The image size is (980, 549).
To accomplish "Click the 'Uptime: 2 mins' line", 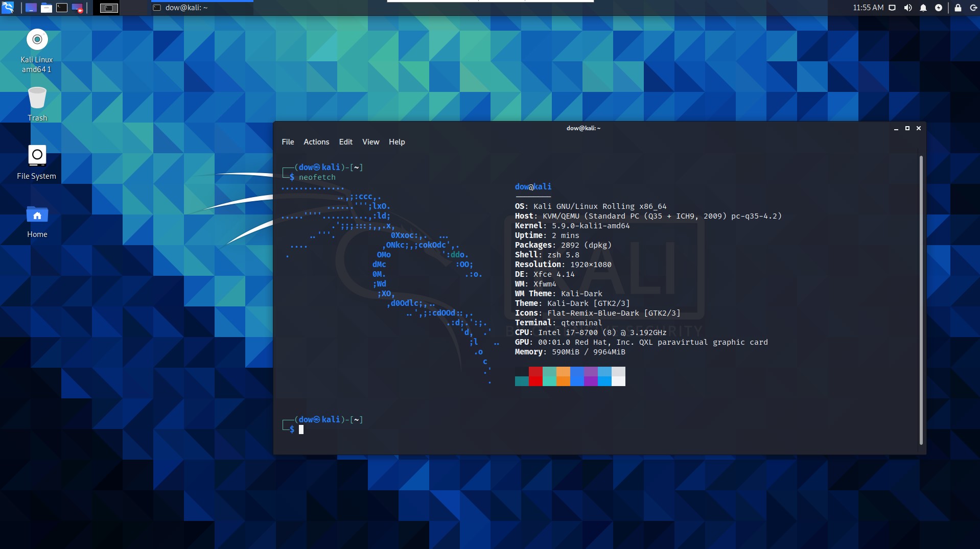I will [547, 235].
